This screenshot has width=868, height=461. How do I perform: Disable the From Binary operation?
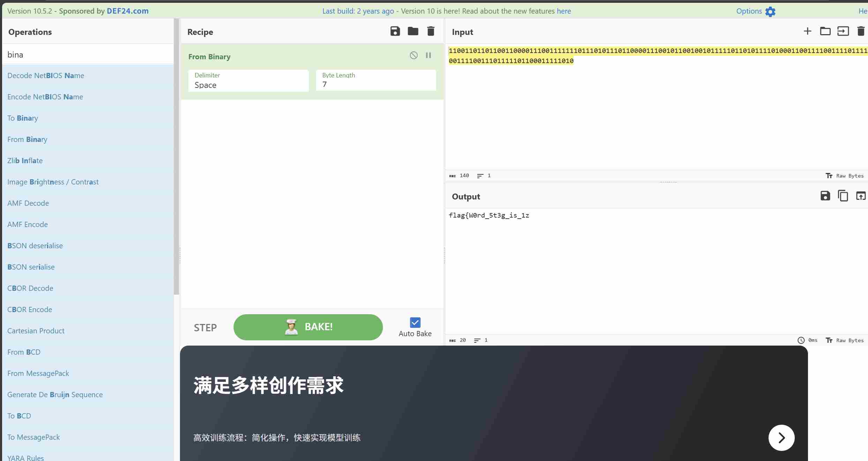point(413,55)
